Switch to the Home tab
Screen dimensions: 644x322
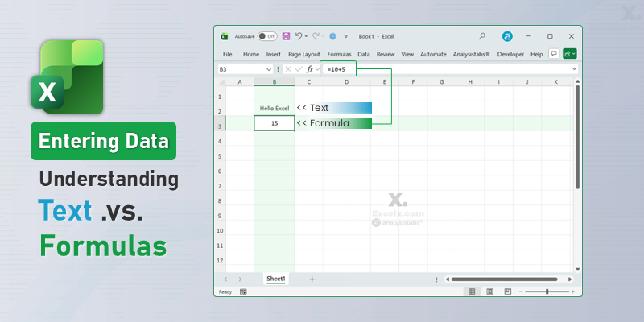pos(251,54)
